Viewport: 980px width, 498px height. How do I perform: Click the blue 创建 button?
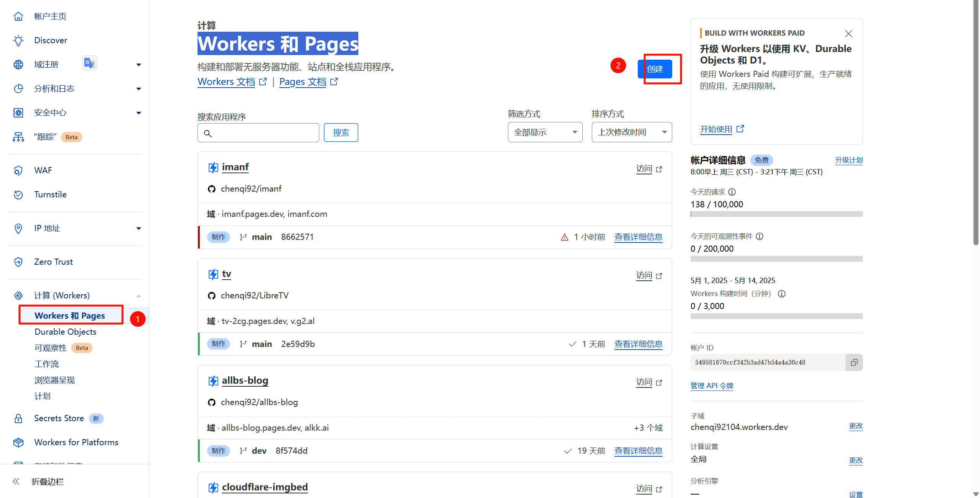(655, 69)
